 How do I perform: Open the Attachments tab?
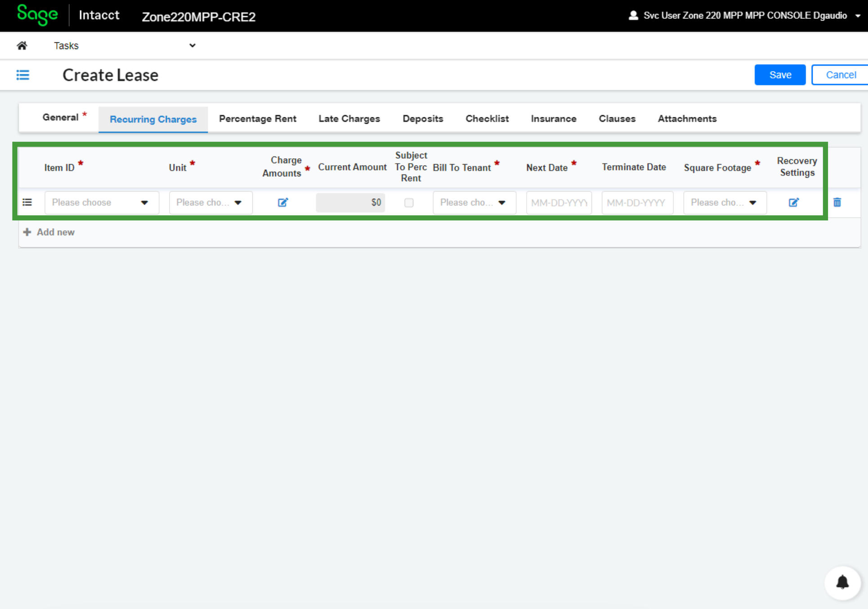coord(687,119)
